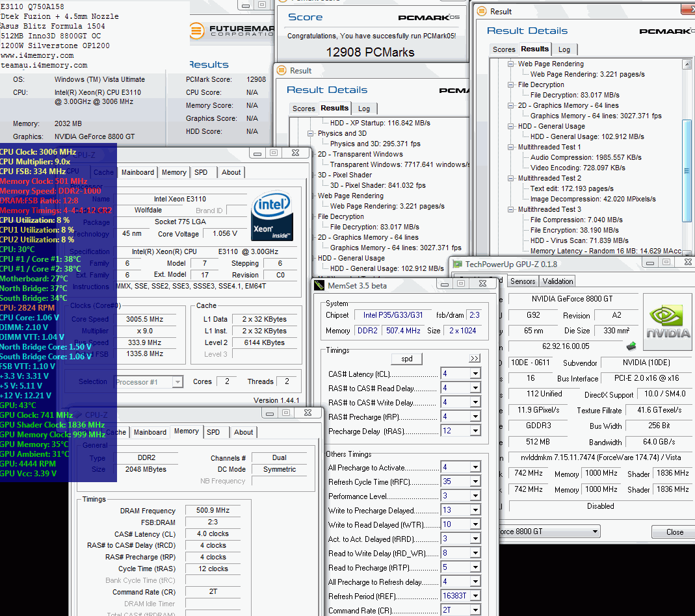The height and width of the screenshot is (616, 695).
Task: Collapse the Physics and 3D tree node
Action: (310, 133)
